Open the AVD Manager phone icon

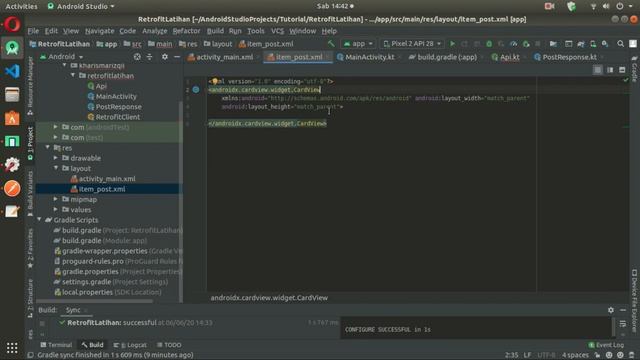(593, 44)
